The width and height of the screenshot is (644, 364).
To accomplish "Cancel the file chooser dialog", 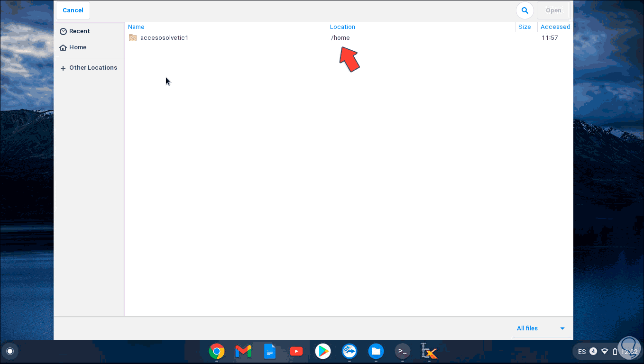I will point(73,10).
